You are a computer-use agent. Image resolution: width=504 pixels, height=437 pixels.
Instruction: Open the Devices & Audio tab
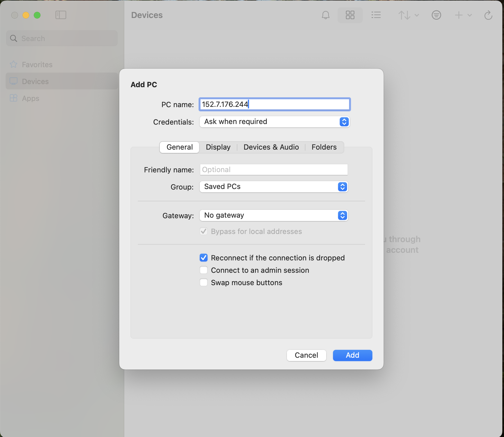tap(271, 147)
